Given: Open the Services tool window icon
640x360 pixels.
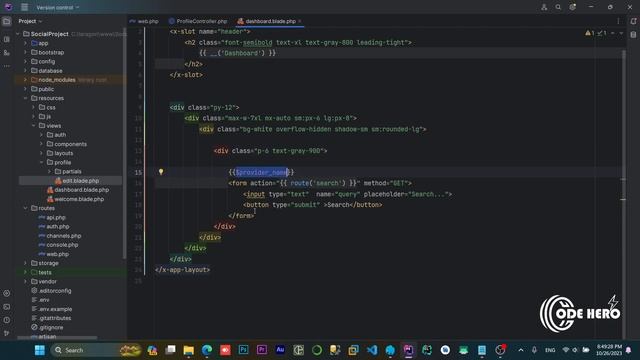Looking at the screenshot, I should pyautogui.click(x=7, y=293).
